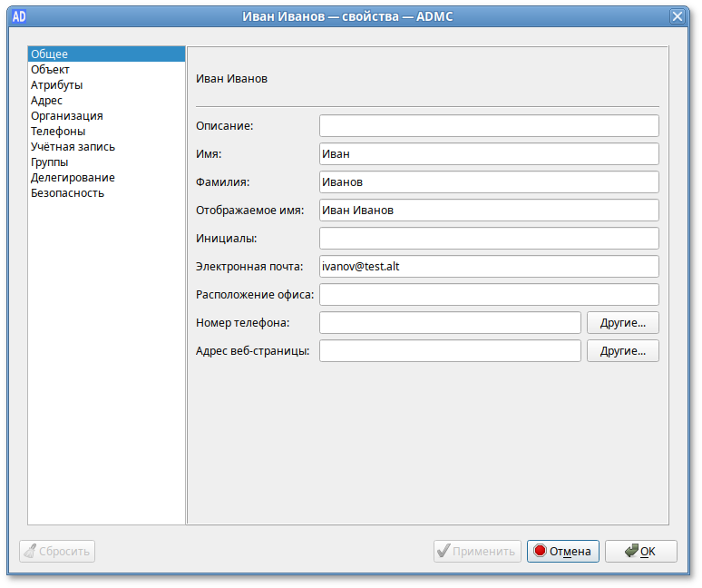Screen dimensions: 702x588
Task: Select the Объект tab in sidebar
Action: (50, 70)
